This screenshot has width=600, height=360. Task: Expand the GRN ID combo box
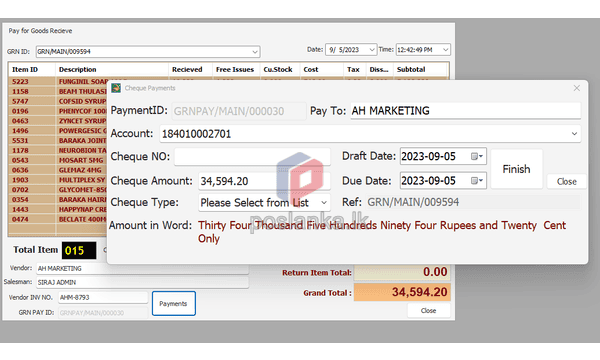[255, 52]
